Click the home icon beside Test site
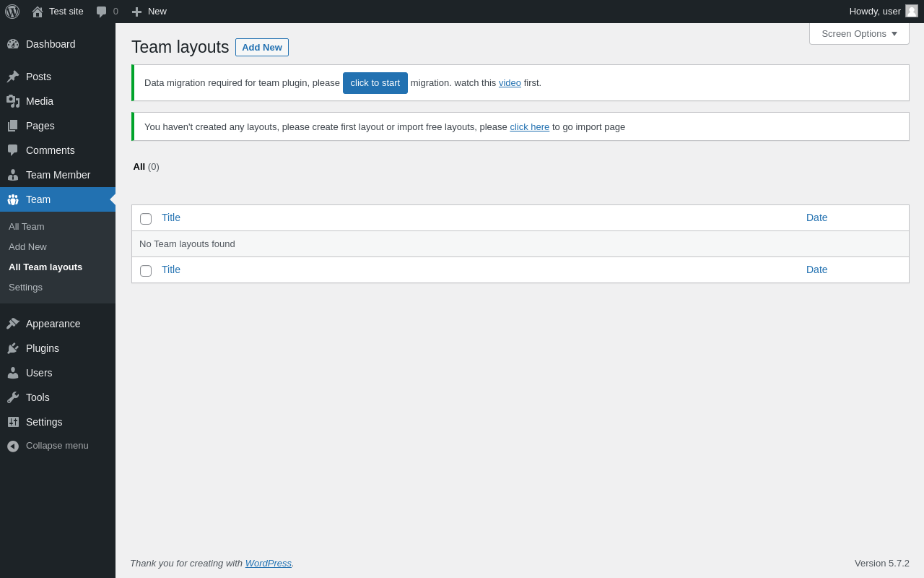This screenshot has width=924, height=578. (38, 12)
